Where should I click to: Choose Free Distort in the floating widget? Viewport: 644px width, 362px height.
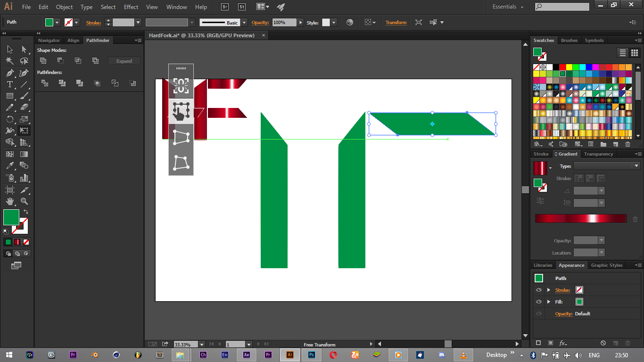(x=181, y=163)
